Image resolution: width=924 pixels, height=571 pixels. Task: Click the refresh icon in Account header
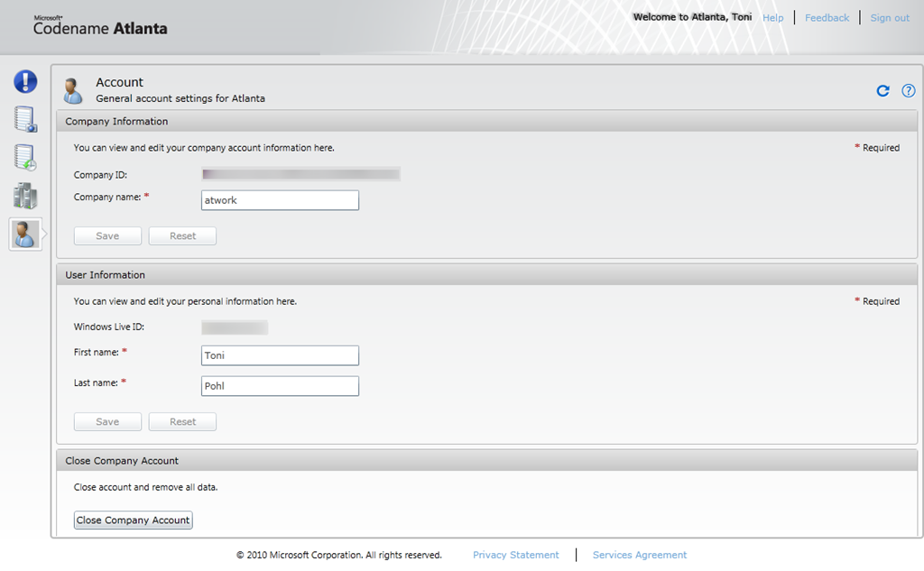click(883, 90)
